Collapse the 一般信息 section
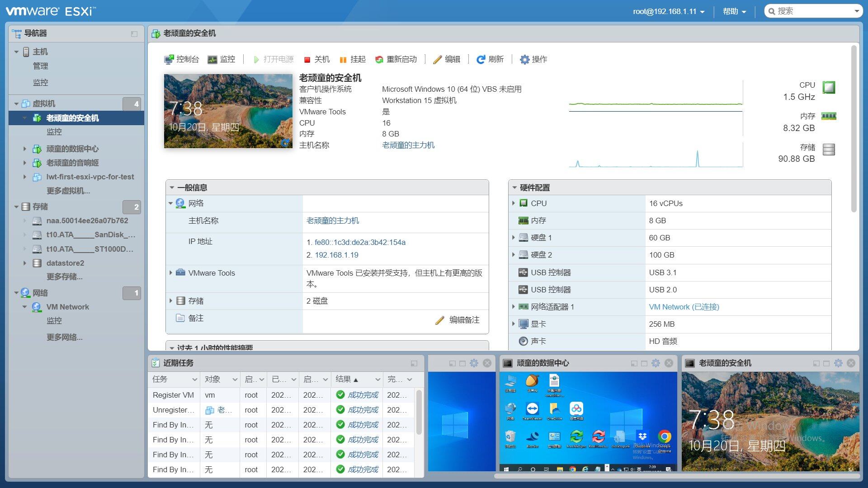 click(x=172, y=188)
